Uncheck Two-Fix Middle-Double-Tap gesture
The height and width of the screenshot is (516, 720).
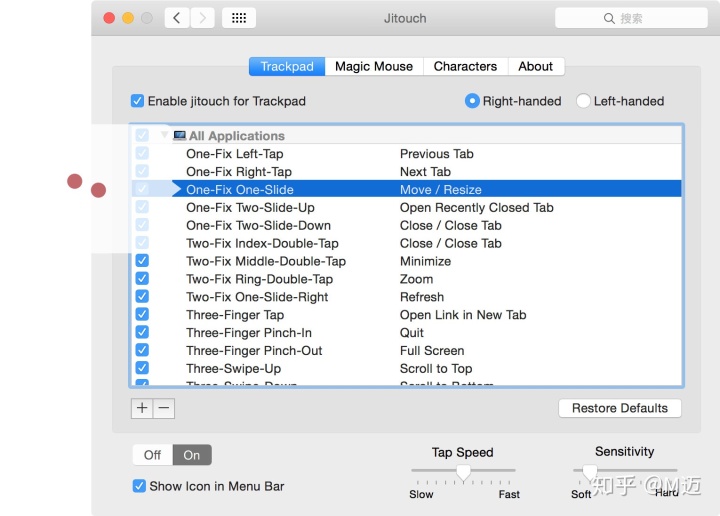pyautogui.click(x=142, y=261)
